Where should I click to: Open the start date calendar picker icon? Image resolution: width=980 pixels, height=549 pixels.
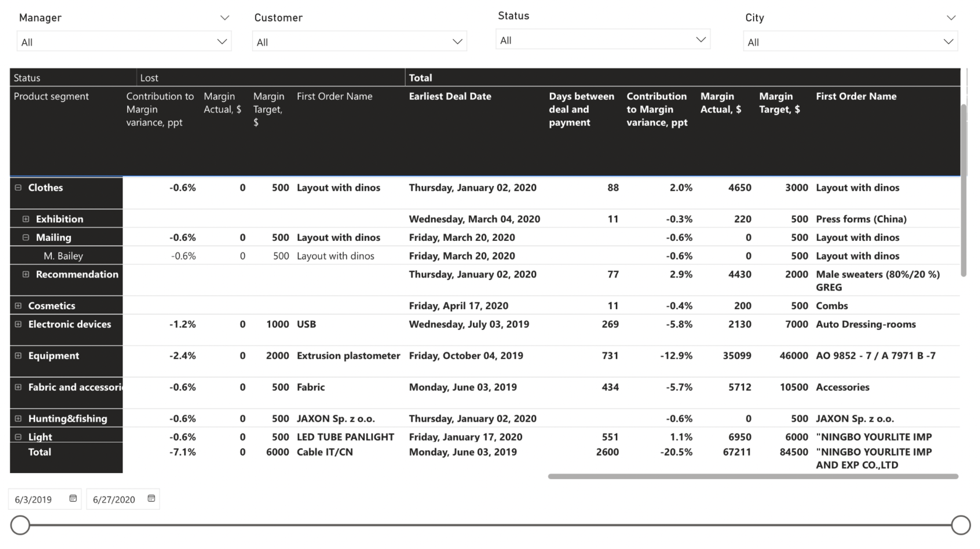[x=73, y=498]
